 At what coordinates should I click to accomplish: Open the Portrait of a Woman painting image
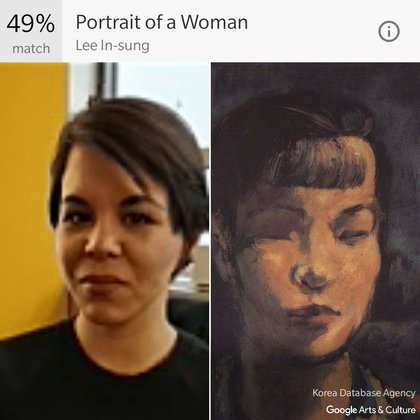[x=315, y=241]
